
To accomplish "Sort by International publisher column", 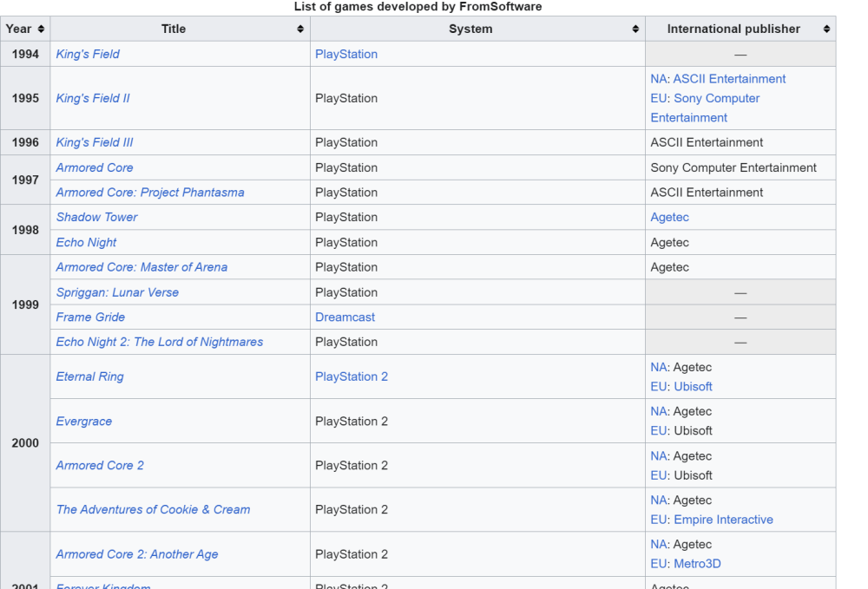I will pyautogui.click(x=825, y=29).
